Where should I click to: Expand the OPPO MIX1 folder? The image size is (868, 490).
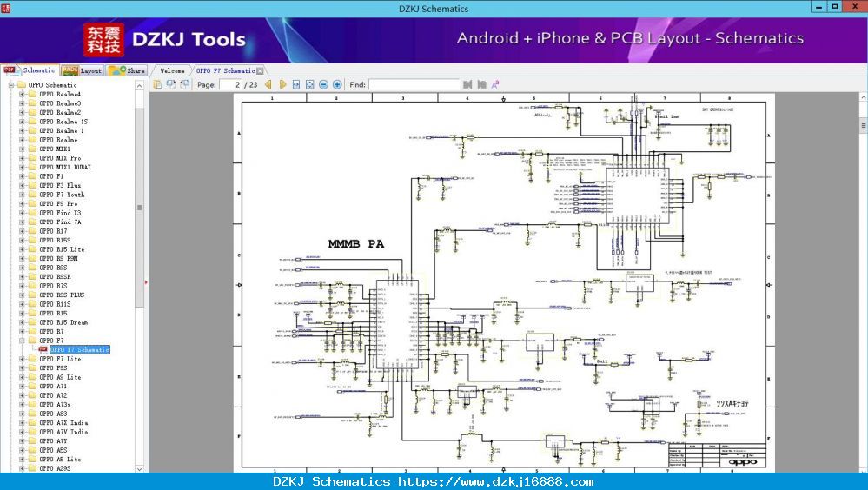(22, 149)
